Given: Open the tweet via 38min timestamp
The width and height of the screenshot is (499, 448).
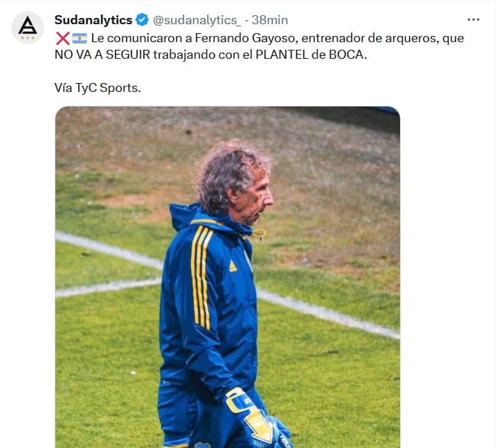Looking at the screenshot, I should coord(270,20).
